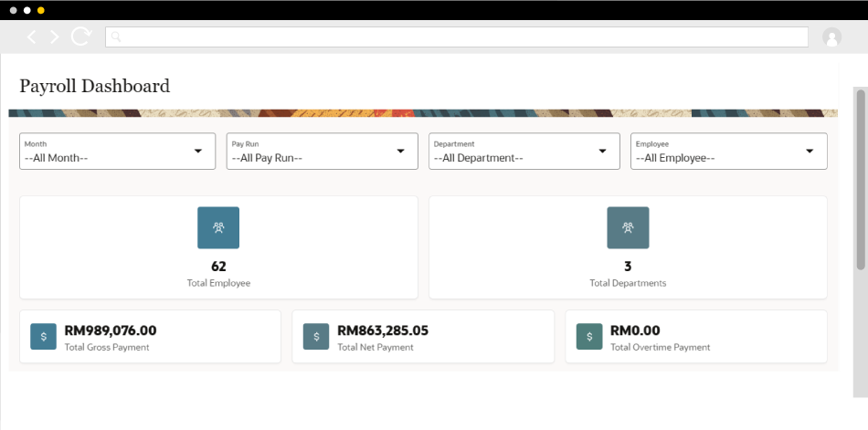
Task: Reload the page with refresh icon
Action: pyautogui.click(x=81, y=37)
